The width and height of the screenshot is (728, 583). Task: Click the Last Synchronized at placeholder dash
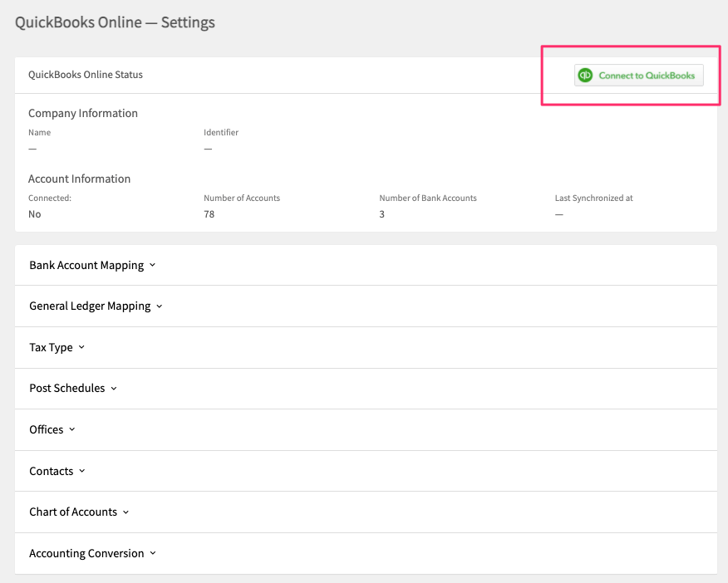558,213
